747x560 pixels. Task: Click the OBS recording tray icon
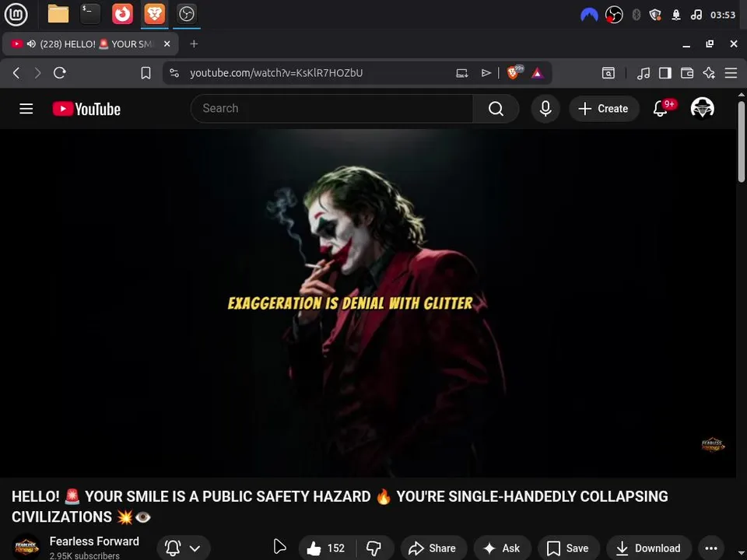[x=614, y=16]
